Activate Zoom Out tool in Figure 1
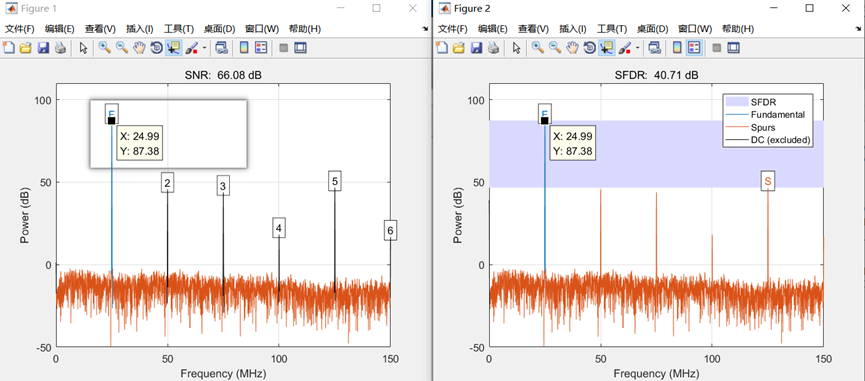The image size is (865, 381). 122,48
